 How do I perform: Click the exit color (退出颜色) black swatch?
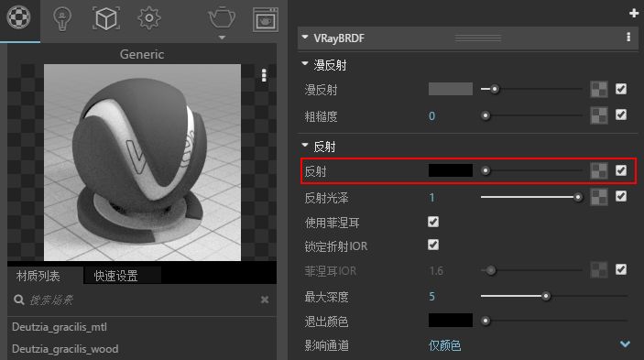(x=451, y=321)
